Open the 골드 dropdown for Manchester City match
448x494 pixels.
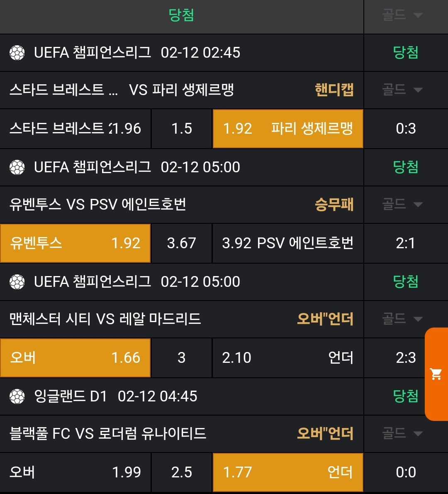(x=402, y=319)
